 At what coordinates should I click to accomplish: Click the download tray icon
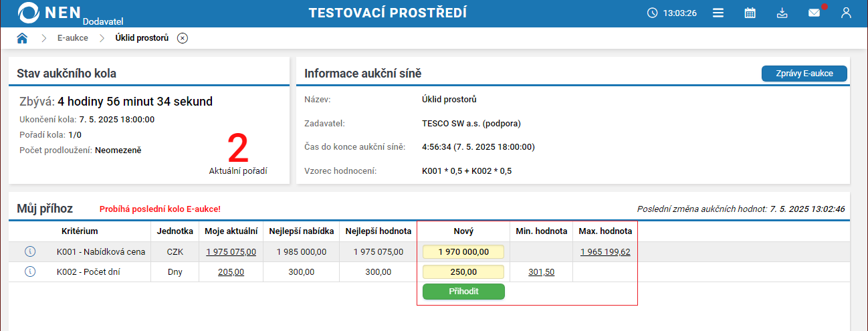782,13
